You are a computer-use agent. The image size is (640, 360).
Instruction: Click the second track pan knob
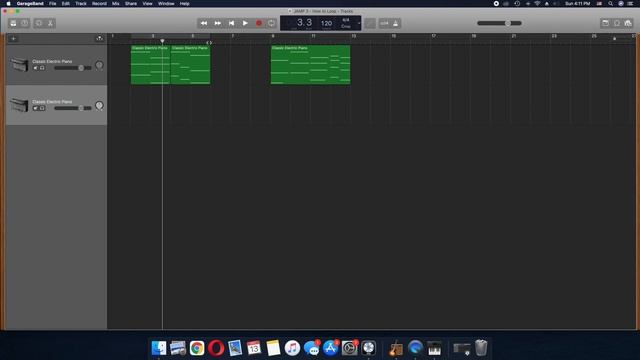[x=99, y=105]
